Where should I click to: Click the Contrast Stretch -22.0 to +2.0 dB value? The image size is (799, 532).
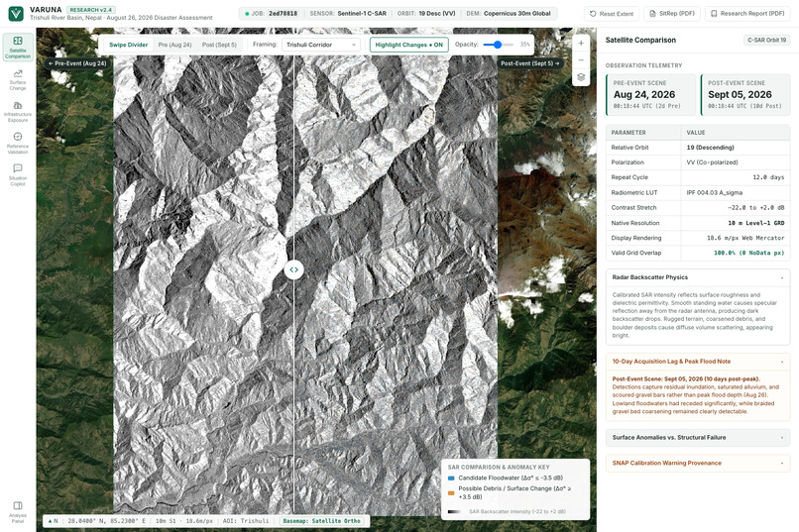point(756,208)
